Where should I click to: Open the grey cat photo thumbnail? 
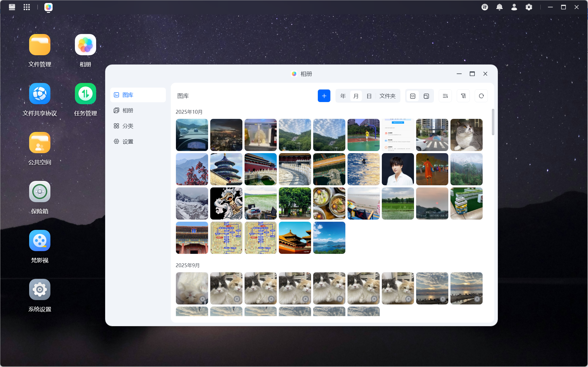click(466, 135)
